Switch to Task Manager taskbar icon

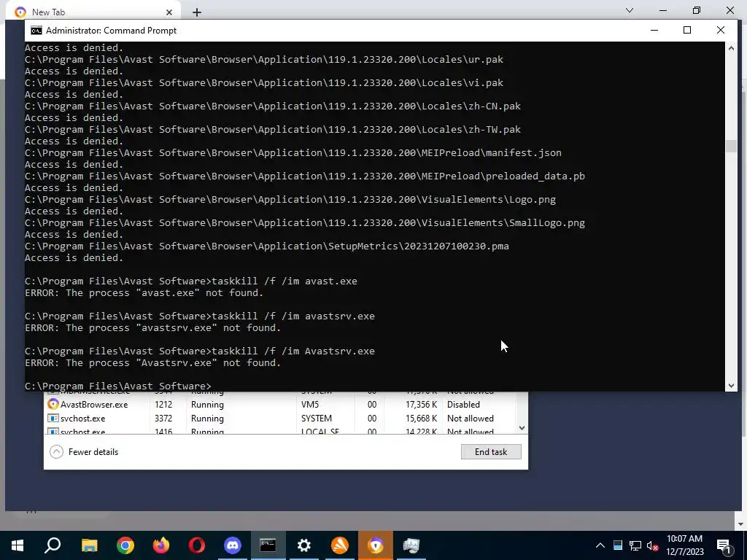[411, 545]
